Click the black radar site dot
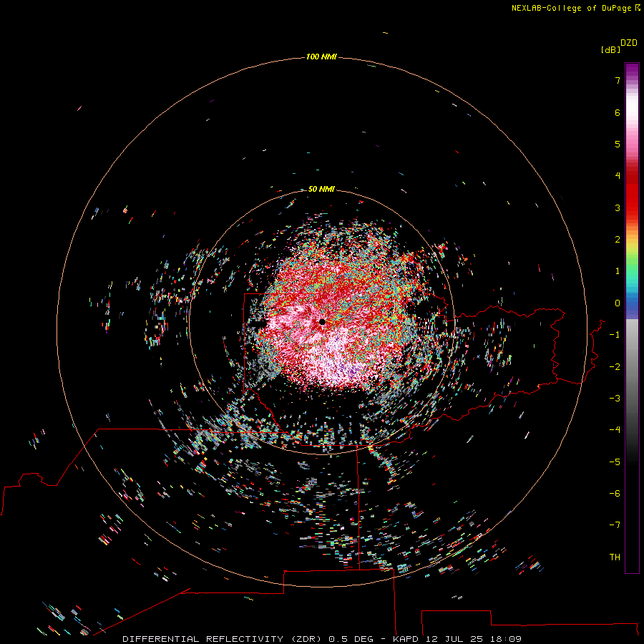 point(322,321)
